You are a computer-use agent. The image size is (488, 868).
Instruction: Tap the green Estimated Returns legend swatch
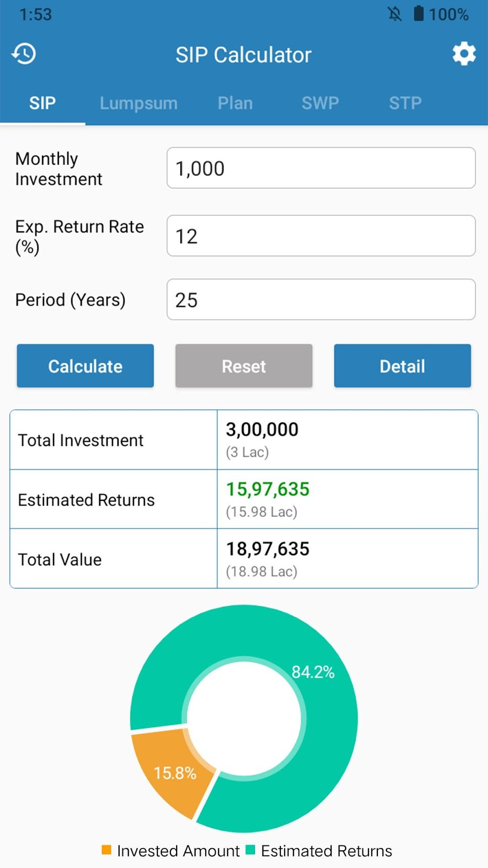[x=250, y=850]
